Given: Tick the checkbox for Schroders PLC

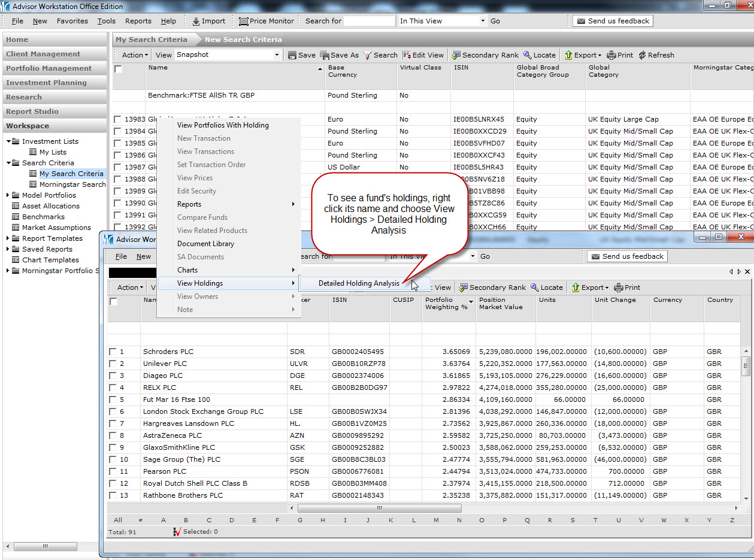Looking at the screenshot, I should coord(113,352).
